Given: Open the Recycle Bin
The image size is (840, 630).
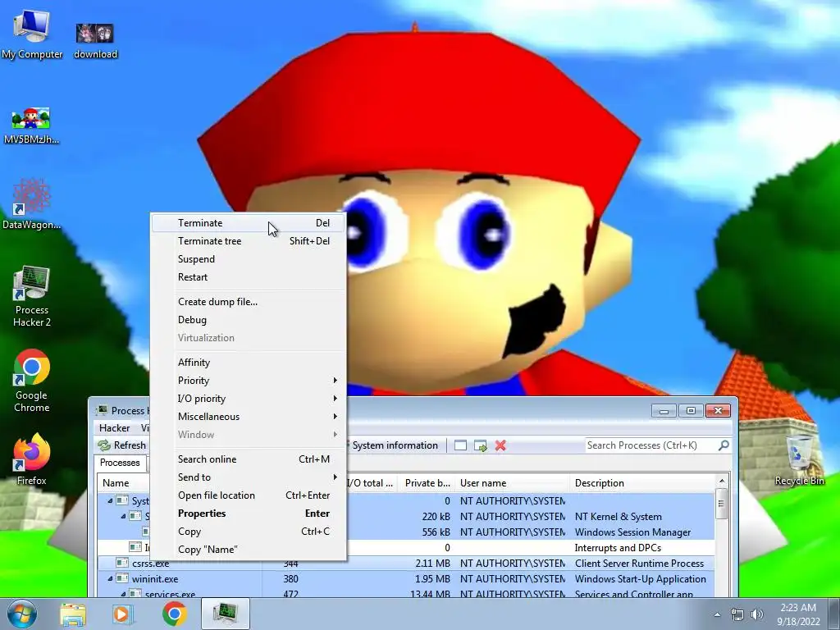Looking at the screenshot, I should pyautogui.click(x=799, y=459).
